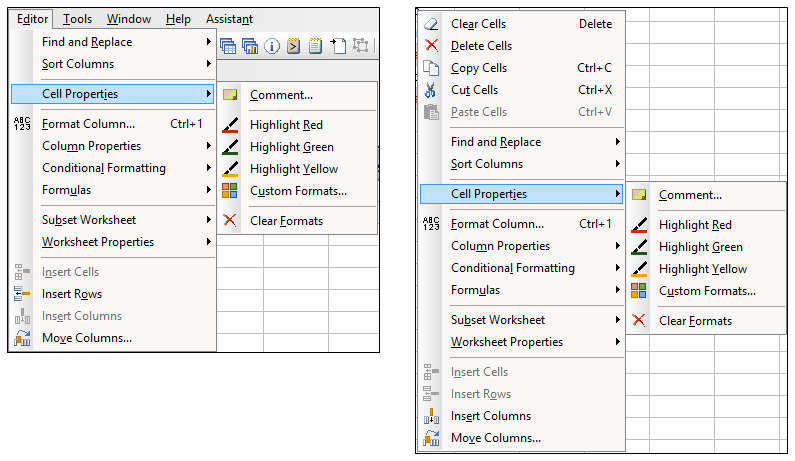The width and height of the screenshot is (795, 461).
Task: Click the Copy Cells icon in context menu
Action: point(431,68)
